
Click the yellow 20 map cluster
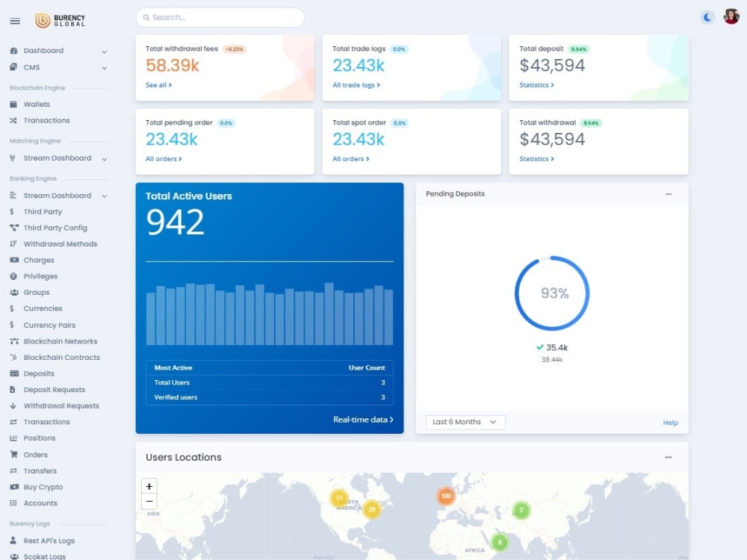point(371,509)
